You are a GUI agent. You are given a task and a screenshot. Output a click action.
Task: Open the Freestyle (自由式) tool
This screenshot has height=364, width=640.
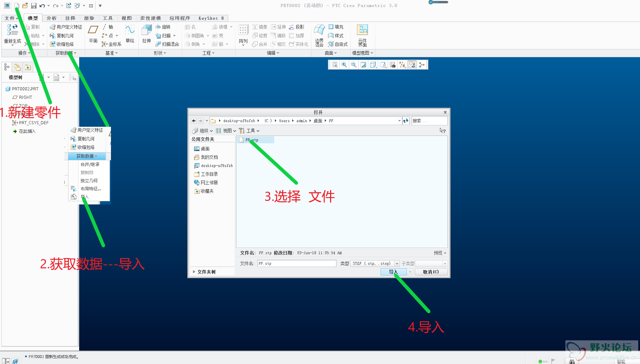[x=338, y=44]
